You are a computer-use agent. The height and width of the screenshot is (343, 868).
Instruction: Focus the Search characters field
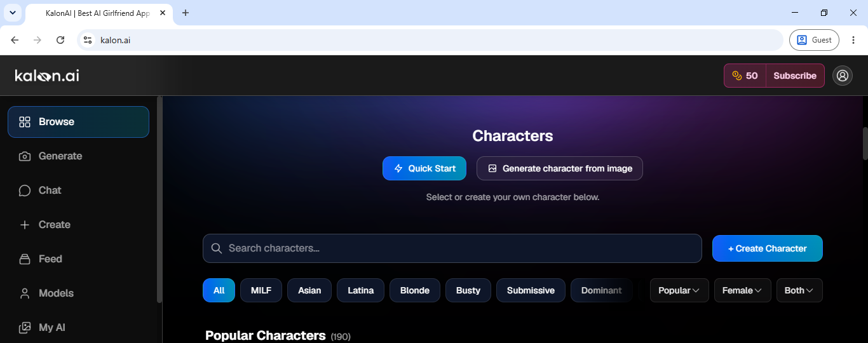pos(452,248)
